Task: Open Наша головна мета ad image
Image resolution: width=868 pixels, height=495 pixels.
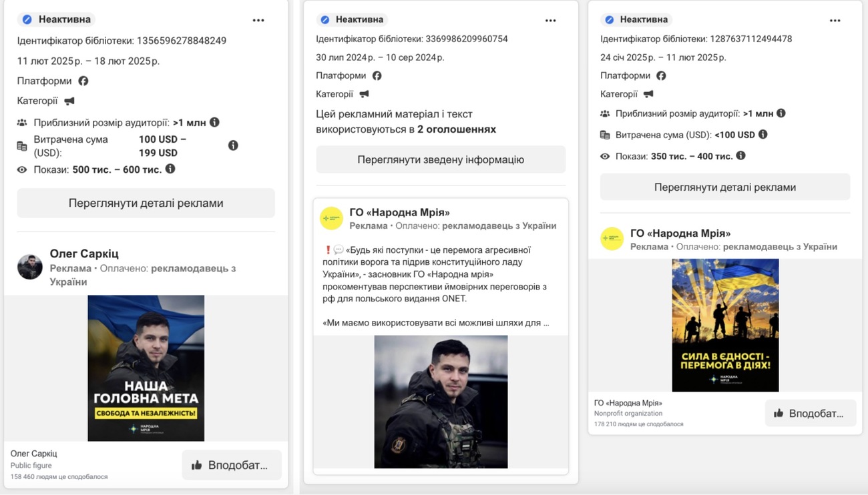Action: tap(146, 368)
